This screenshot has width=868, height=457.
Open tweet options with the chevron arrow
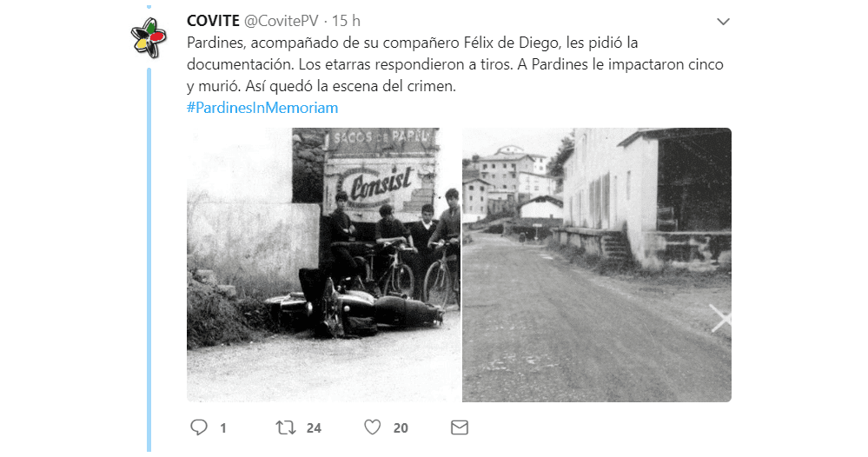(x=723, y=22)
